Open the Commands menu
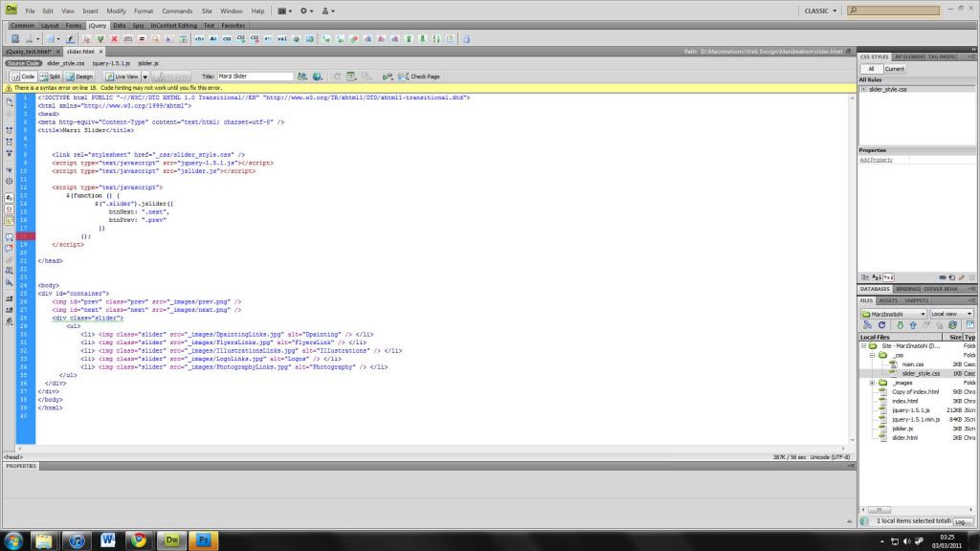 point(177,11)
